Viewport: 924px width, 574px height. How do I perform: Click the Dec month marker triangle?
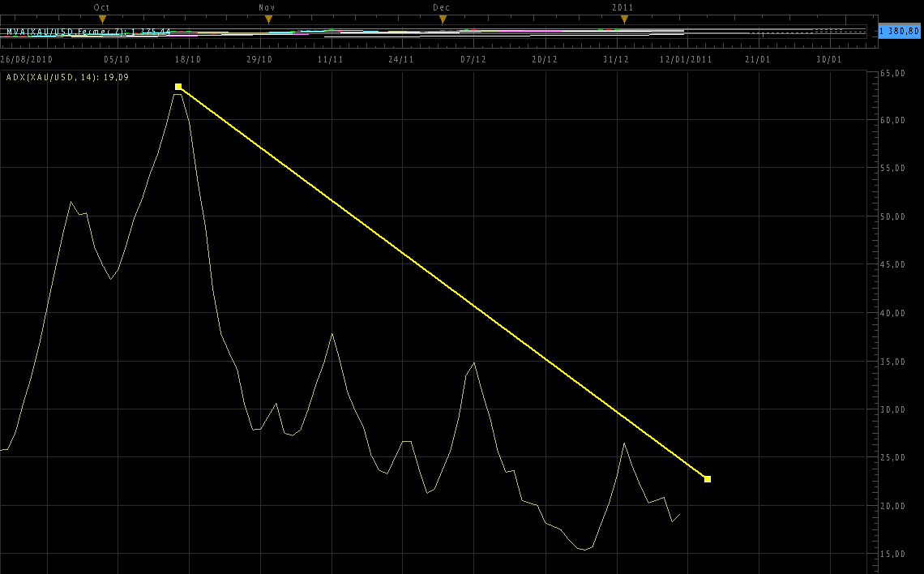[443, 19]
